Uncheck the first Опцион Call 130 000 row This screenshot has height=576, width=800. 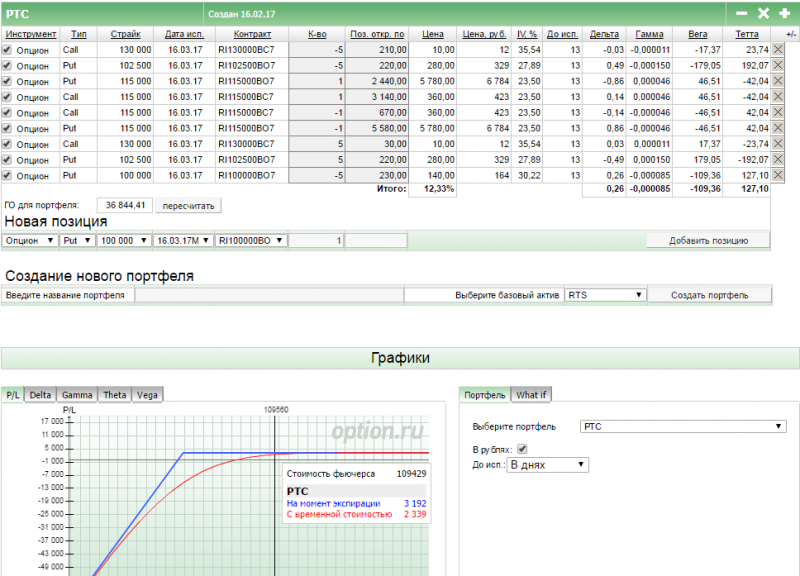coord(8,49)
